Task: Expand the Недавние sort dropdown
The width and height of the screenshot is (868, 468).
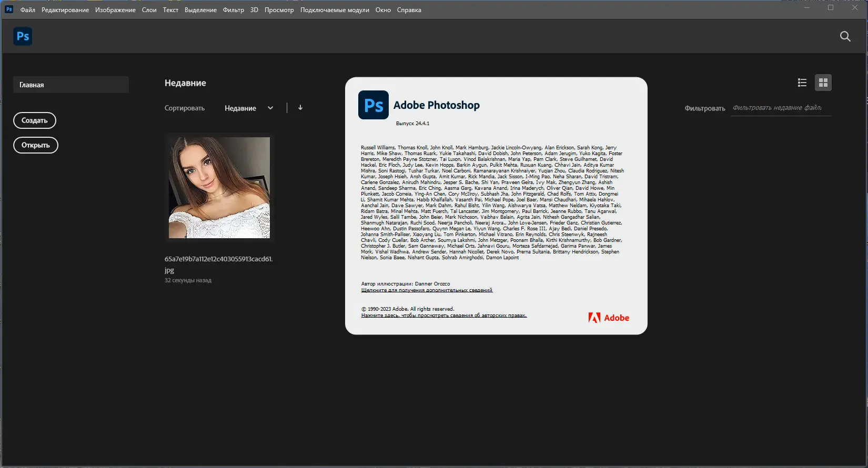Action: (249, 108)
